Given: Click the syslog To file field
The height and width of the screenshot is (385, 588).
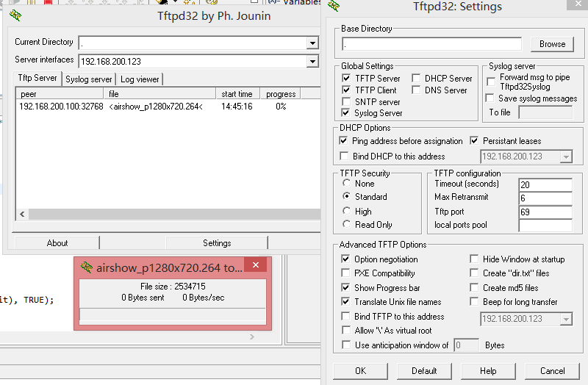Looking at the screenshot, I should pos(545,112).
